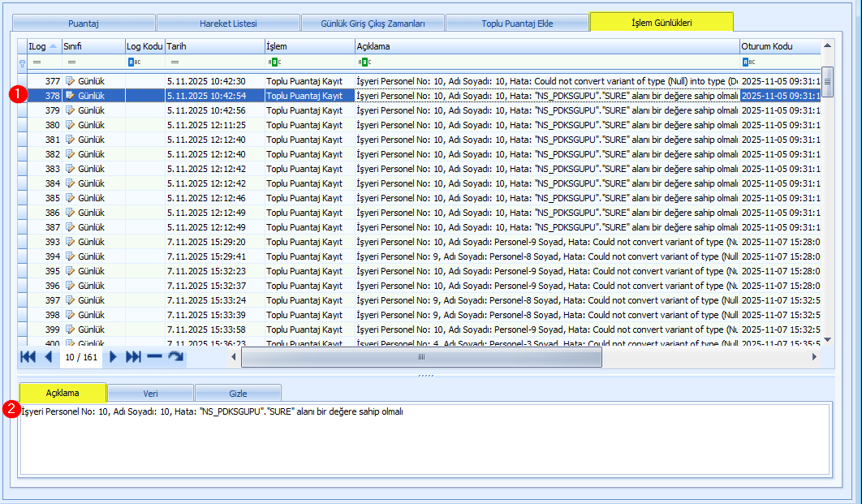Screen dimensions: 862x504
Task: Go to next record in navigator
Action: pos(114,357)
